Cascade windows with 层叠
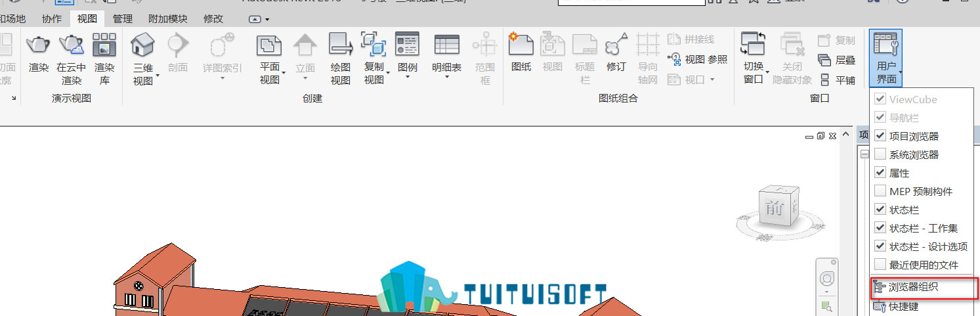The image size is (980, 316). tap(836, 60)
